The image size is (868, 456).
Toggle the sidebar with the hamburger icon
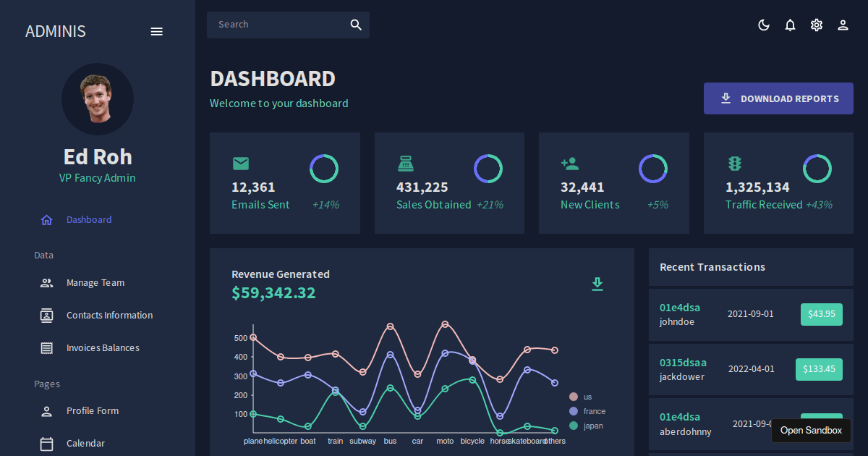[x=156, y=31]
